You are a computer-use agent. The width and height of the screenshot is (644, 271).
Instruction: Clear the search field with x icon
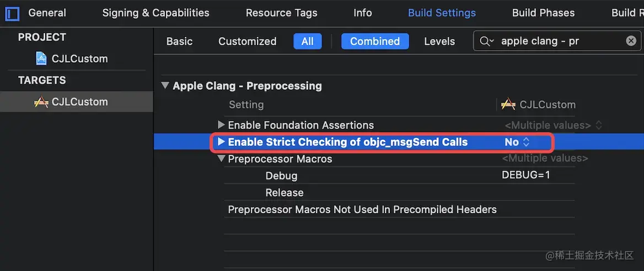(631, 41)
